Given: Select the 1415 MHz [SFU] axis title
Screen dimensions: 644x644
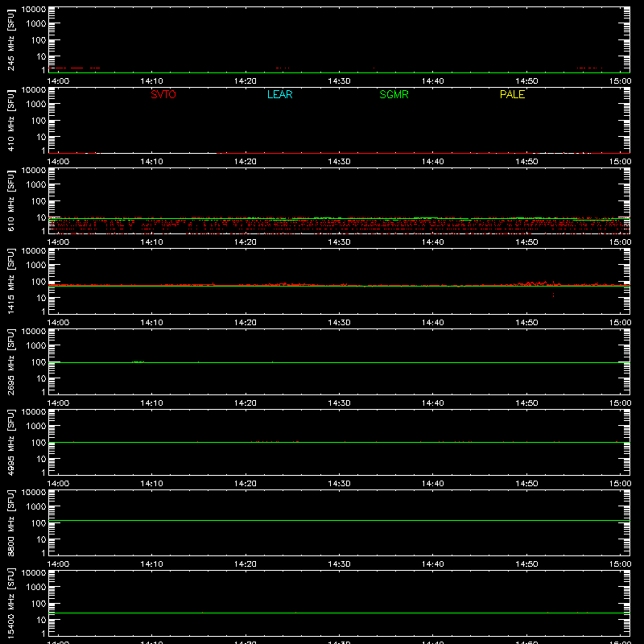Looking at the screenshot, I should coord(11,282).
